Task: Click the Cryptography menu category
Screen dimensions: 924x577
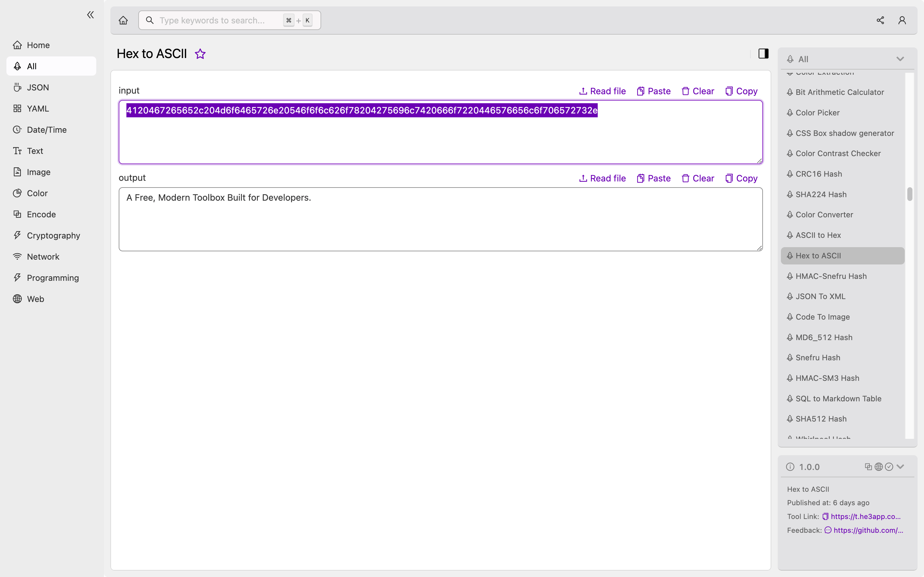Action: click(53, 235)
